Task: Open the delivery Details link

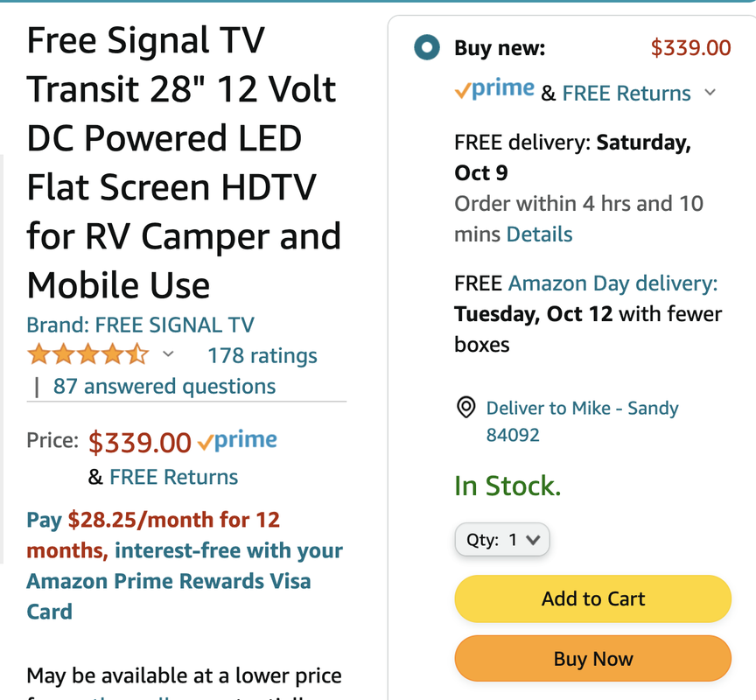Action: 539,234
